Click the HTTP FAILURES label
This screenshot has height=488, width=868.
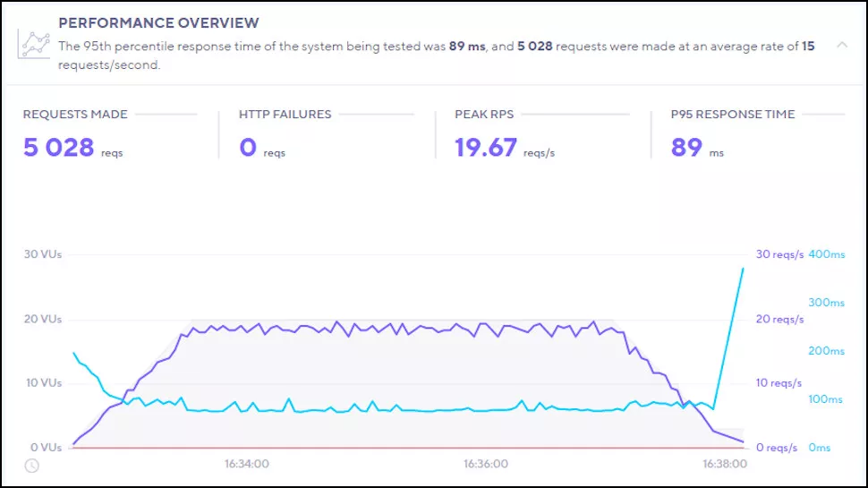click(x=285, y=114)
